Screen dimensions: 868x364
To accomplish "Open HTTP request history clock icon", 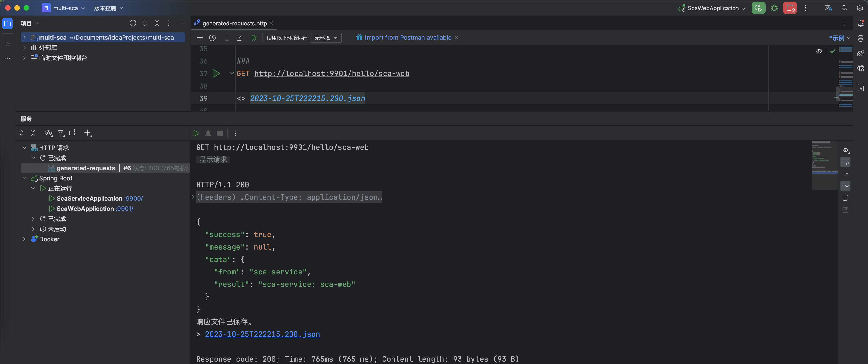I will tap(212, 38).
